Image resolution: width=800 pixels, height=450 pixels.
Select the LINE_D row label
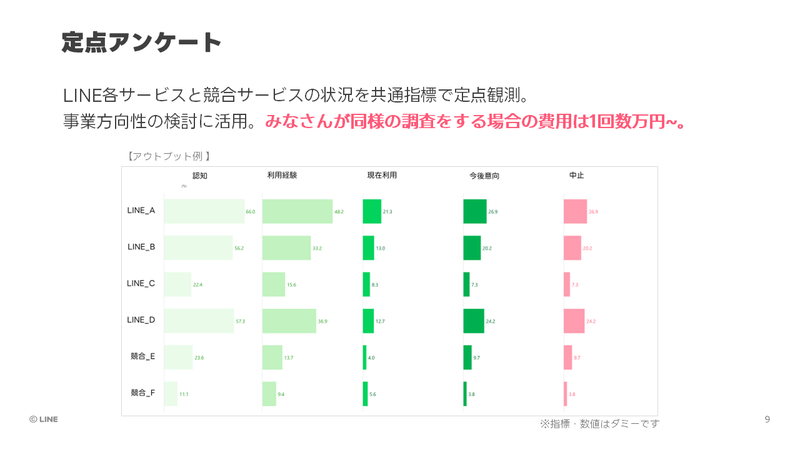[141, 320]
